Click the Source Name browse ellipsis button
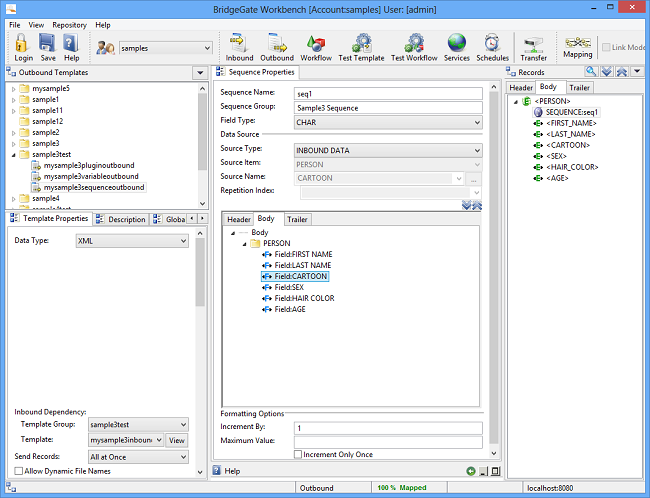The width and height of the screenshot is (650, 498). [473, 179]
